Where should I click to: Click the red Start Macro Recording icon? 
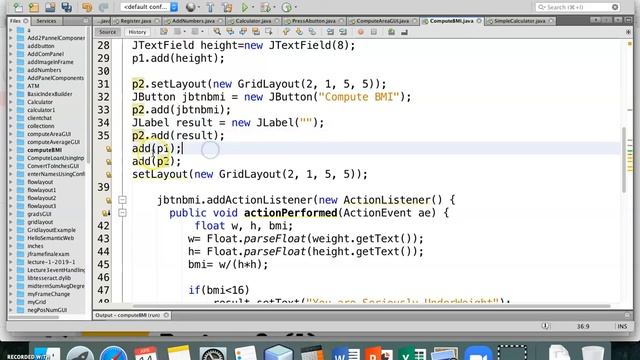360,32
